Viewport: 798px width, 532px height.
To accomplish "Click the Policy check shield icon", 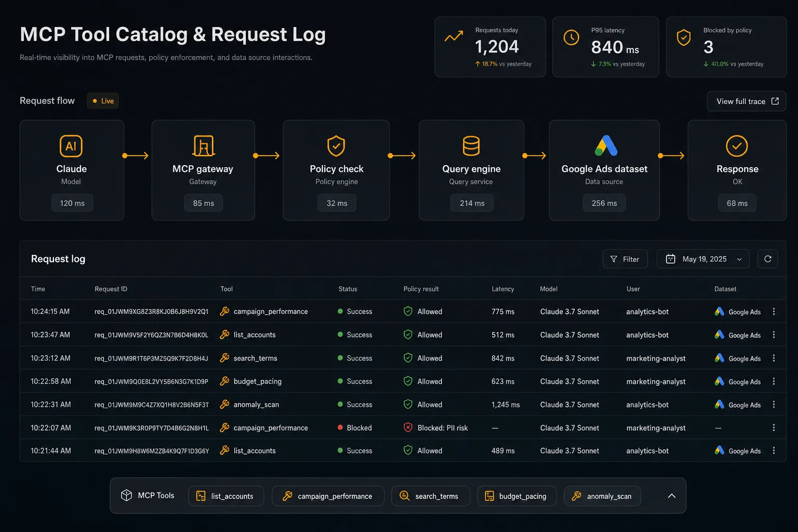I will (336, 146).
